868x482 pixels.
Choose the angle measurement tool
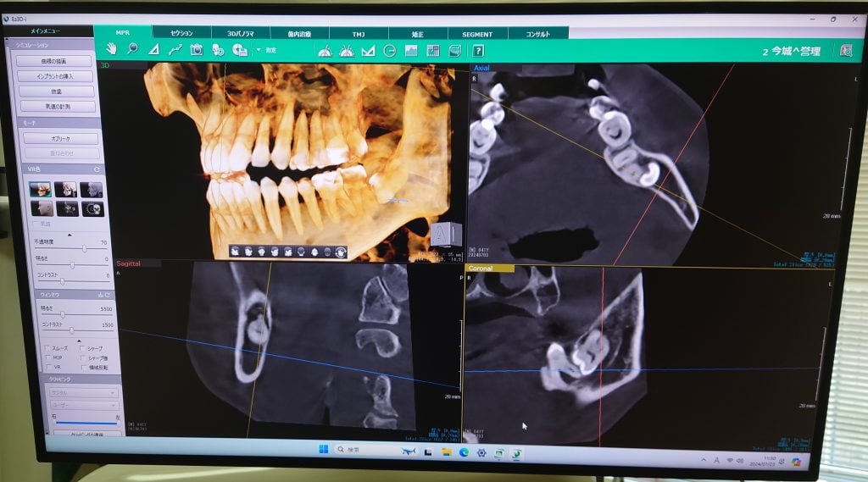click(153, 50)
